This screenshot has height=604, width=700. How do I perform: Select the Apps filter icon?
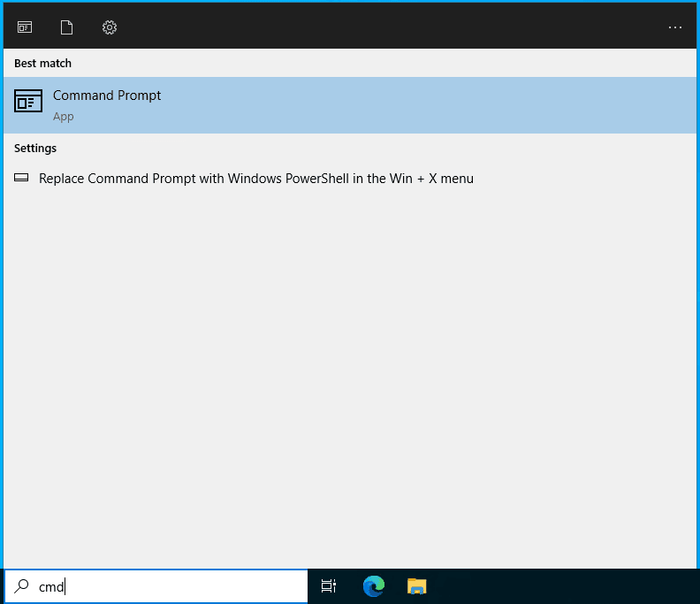click(25, 27)
